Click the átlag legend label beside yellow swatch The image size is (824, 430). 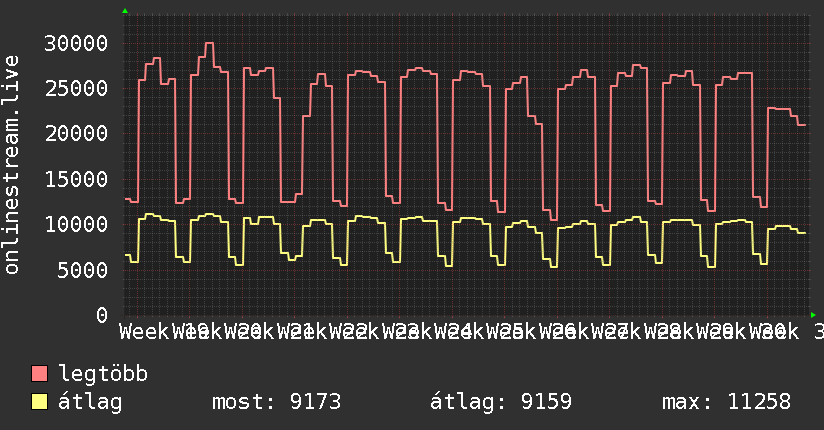90,402
